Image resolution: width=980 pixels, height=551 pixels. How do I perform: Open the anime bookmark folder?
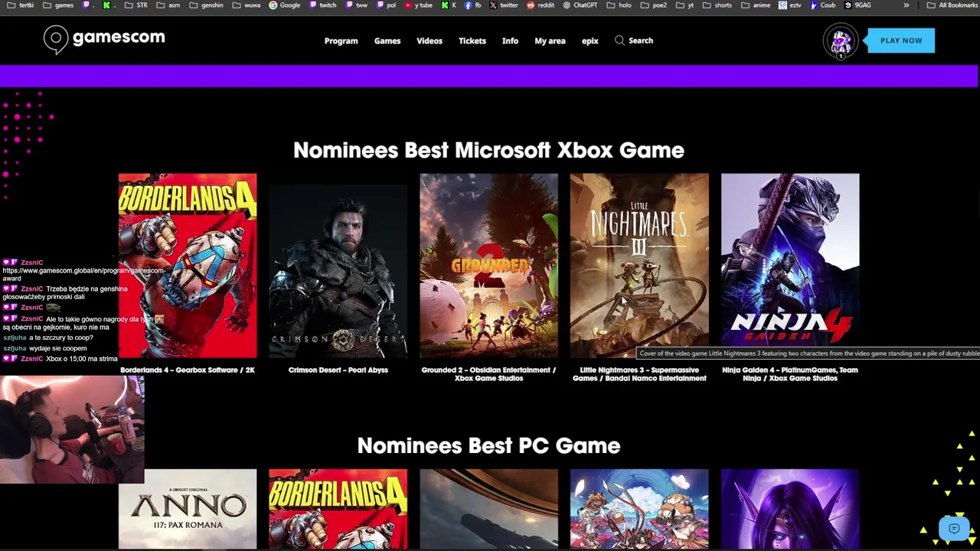pos(756,5)
